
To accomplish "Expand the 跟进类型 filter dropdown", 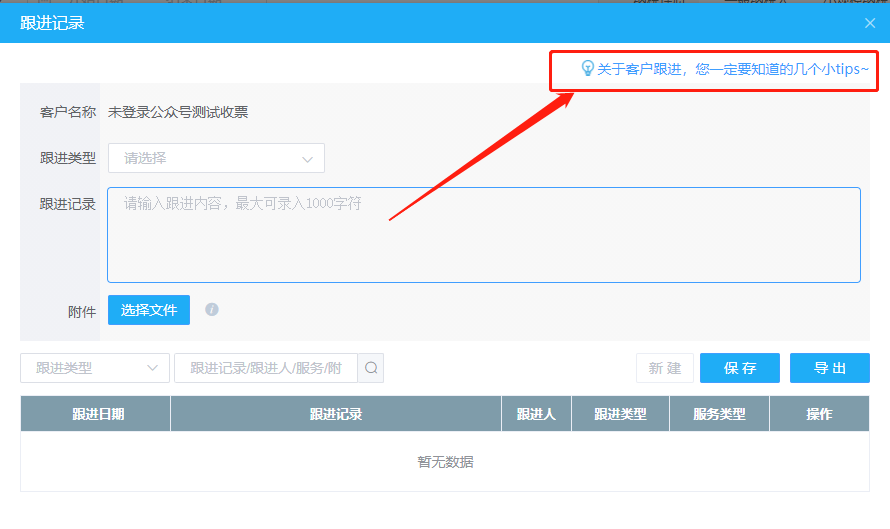I will [x=95, y=368].
